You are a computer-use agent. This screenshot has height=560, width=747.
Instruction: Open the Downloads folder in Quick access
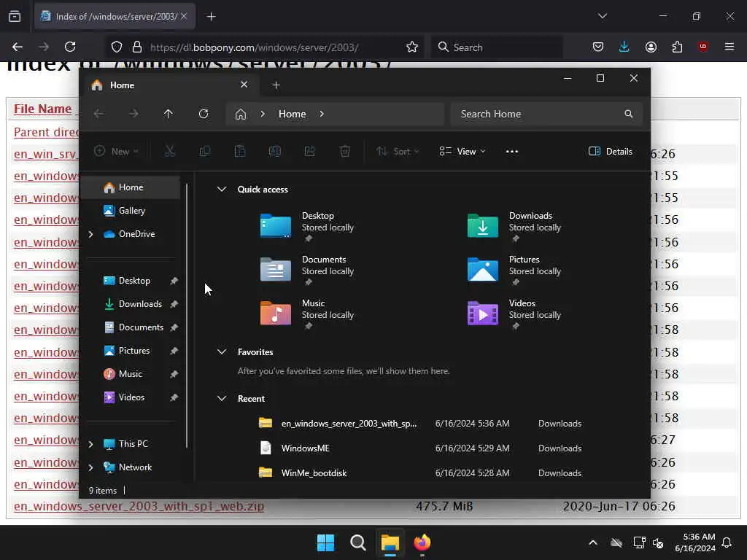(516, 227)
